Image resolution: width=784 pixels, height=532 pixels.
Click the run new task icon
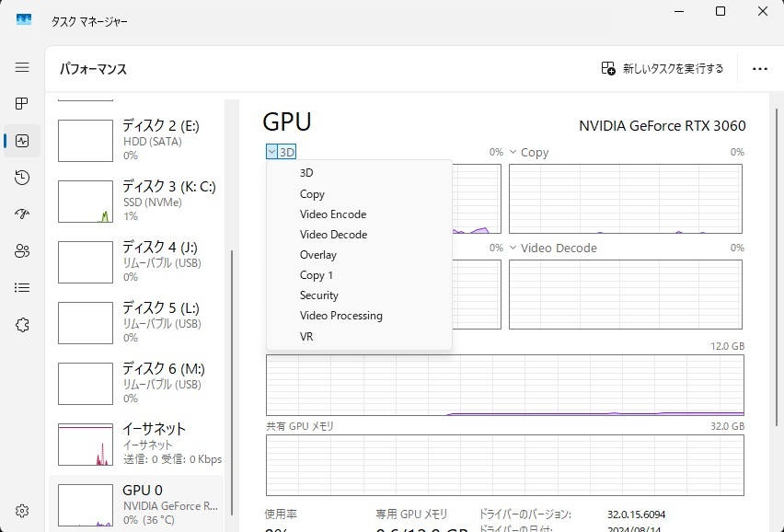pyautogui.click(x=608, y=68)
